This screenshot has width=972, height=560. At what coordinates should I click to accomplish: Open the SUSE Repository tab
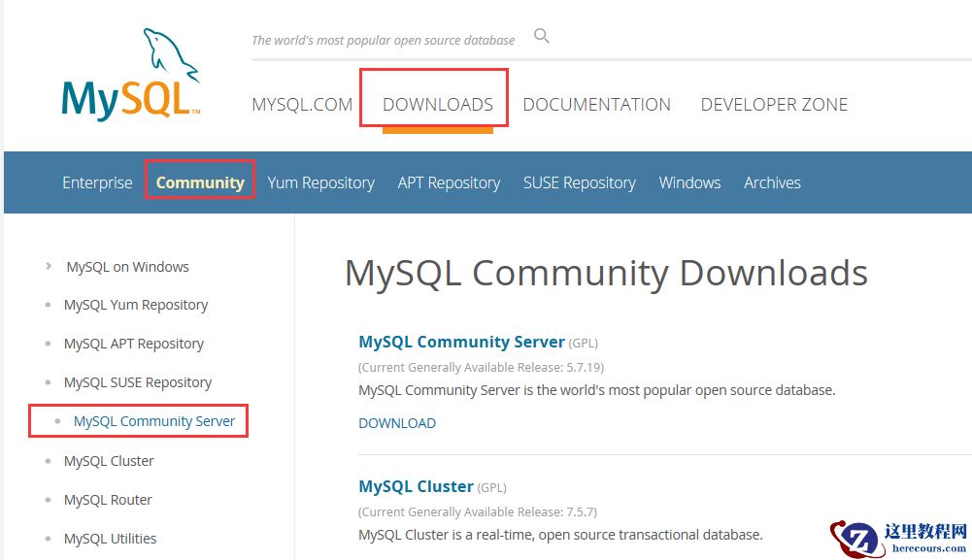[579, 181]
